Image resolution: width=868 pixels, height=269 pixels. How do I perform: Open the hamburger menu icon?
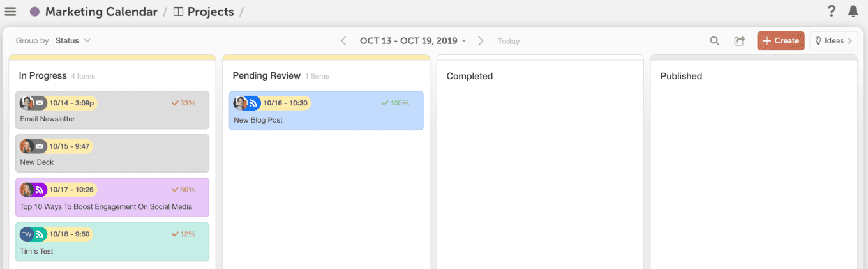tap(10, 12)
